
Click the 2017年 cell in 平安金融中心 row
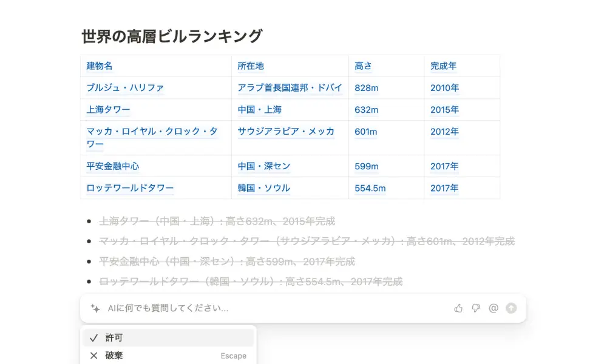tap(462, 166)
